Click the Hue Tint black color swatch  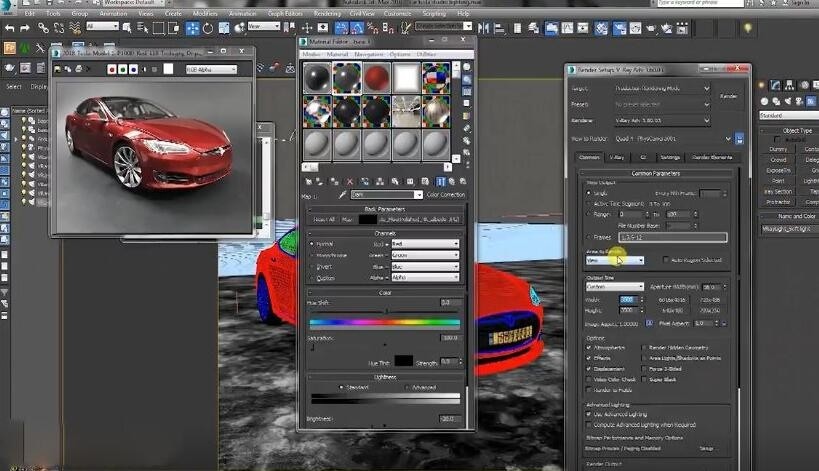(403, 361)
